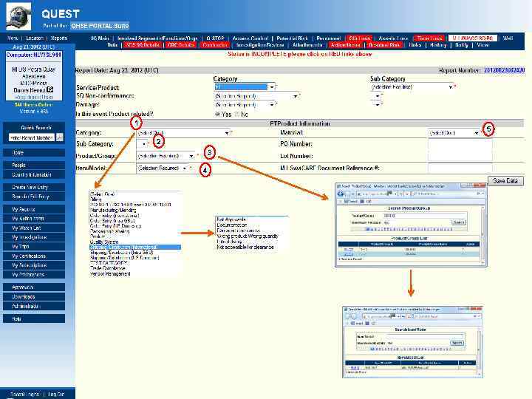Screen dimensions: 532x399
Task: Open My Preferences in the sidebar
Action: click(x=34, y=274)
